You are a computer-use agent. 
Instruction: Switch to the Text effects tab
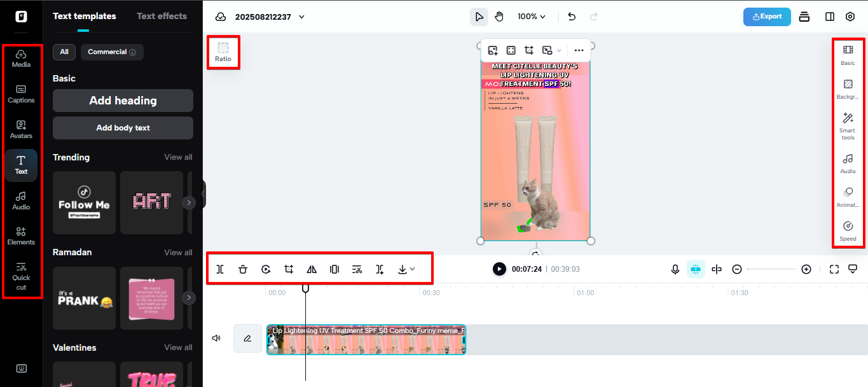162,16
